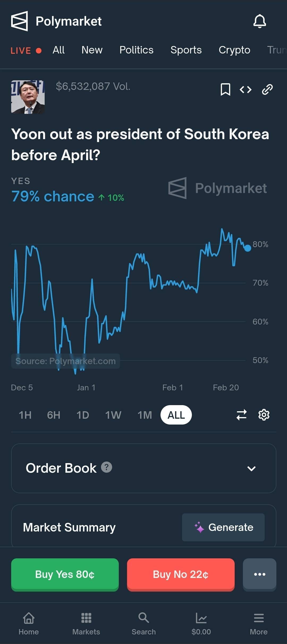The height and width of the screenshot is (644, 287).
Task: Expand the Order Book section
Action: click(x=251, y=468)
